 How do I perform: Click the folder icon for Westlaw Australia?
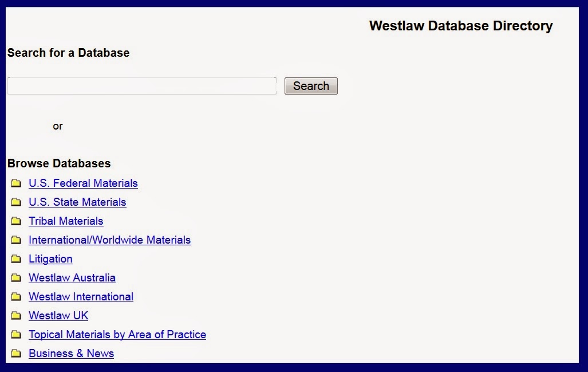(x=15, y=278)
